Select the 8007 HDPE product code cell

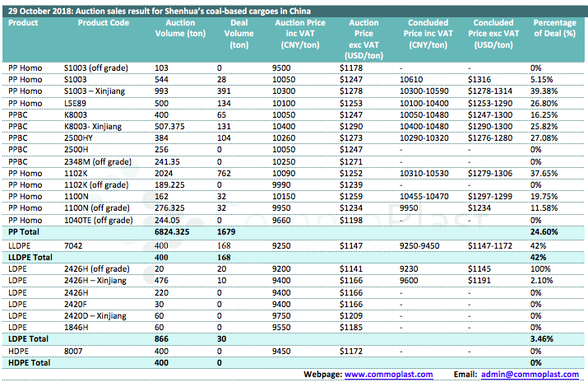tap(73, 351)
